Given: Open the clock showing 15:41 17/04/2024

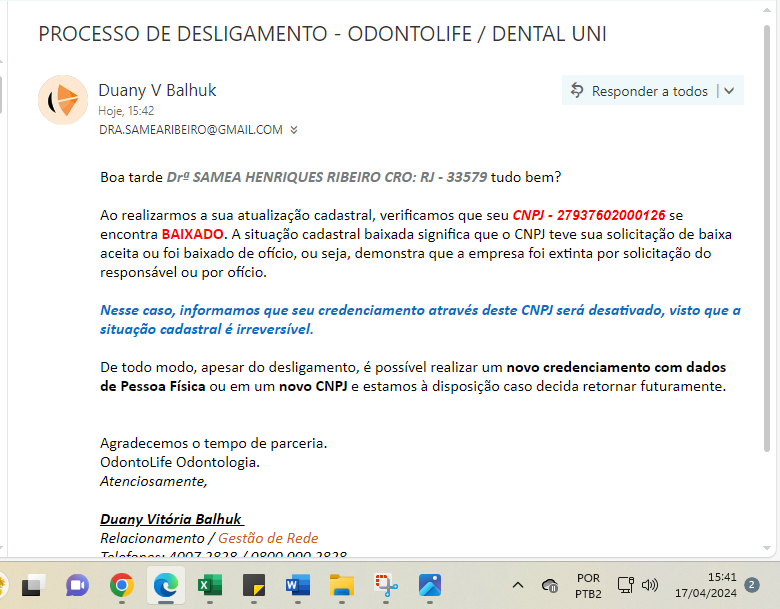Looking at the screenshot, I should click(x=705, y=585).
